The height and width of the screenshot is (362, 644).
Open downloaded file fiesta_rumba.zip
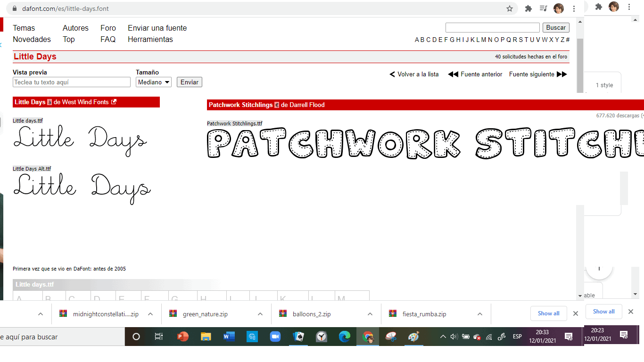click(x=424, y=314)
